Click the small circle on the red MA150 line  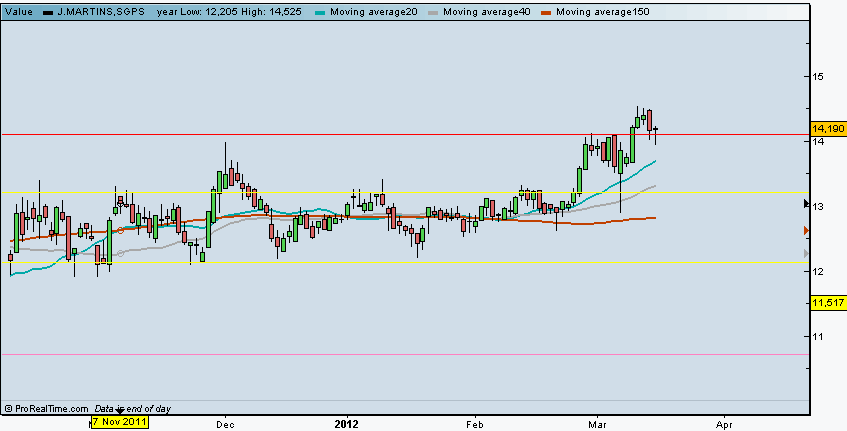[x=120, y=231]
